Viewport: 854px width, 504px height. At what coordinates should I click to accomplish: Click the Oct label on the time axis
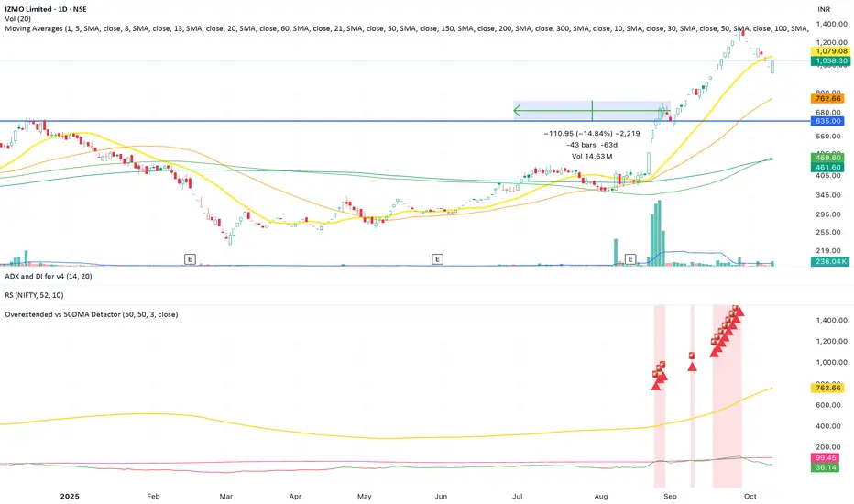tap(750, 497)
